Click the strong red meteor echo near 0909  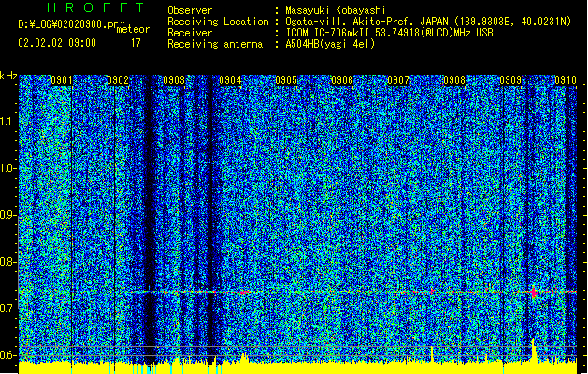(534, 292)
